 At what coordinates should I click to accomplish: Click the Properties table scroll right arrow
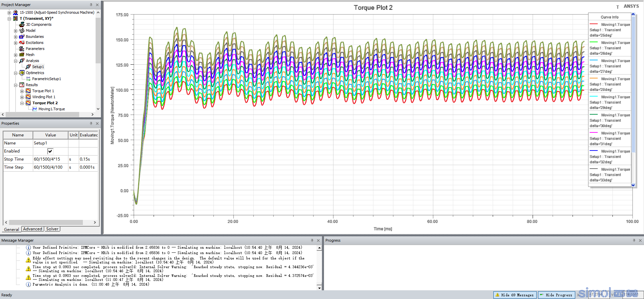[95, 222]
